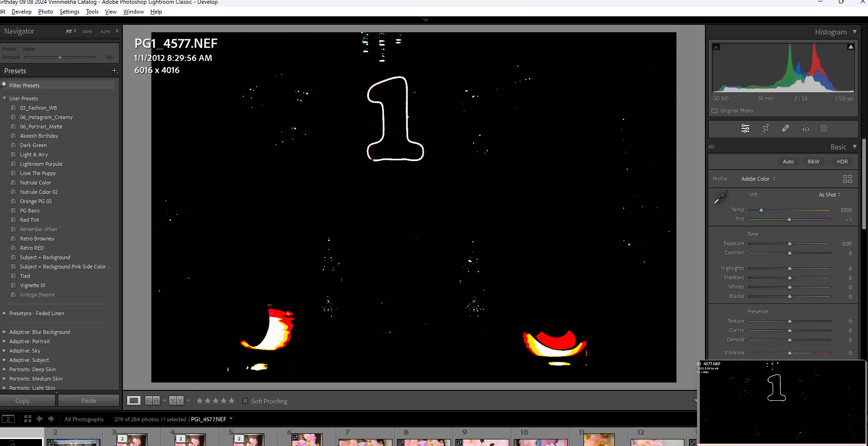Apply the Retro Browney preset
The image size is (868, 446).
click(37, 239)
